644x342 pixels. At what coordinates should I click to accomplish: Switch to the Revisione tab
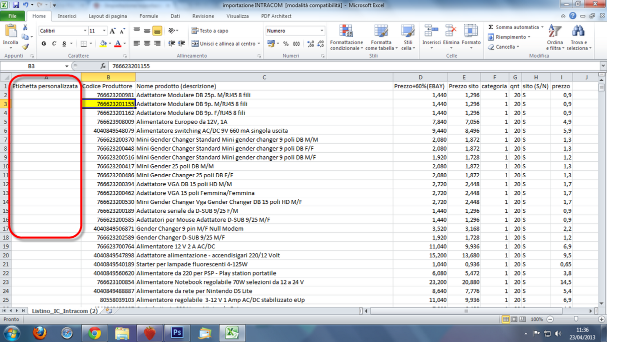coord(203,16)
